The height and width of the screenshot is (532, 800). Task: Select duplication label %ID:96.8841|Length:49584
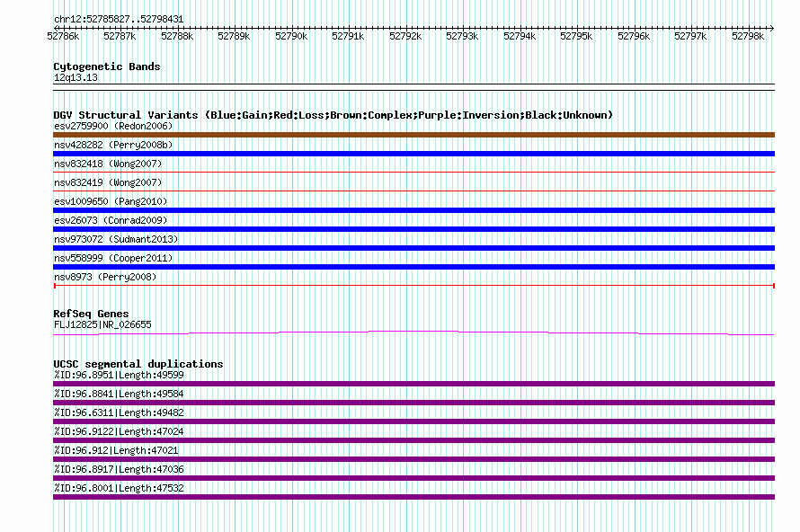point(119,394)
